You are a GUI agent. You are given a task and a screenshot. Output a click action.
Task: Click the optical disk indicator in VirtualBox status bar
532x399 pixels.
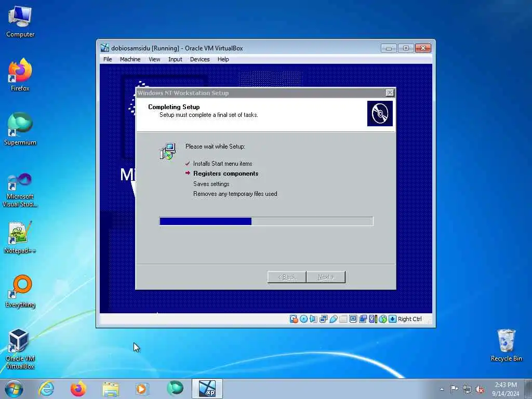303,319
